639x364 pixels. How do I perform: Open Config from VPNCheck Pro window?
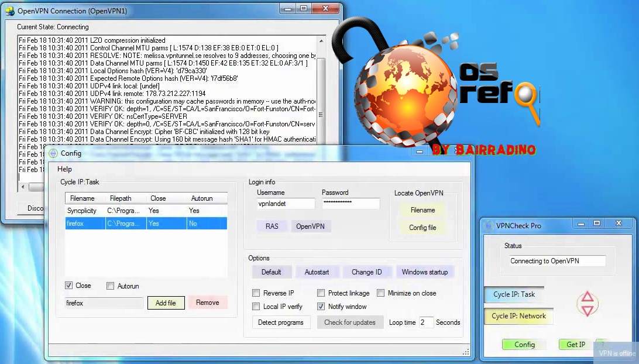[x=524, y=345]
